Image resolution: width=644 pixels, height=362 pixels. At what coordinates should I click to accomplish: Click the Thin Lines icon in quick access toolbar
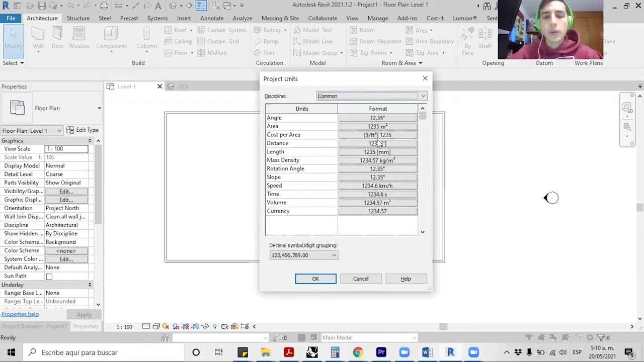pyautogui.click(x=201, y=6)
